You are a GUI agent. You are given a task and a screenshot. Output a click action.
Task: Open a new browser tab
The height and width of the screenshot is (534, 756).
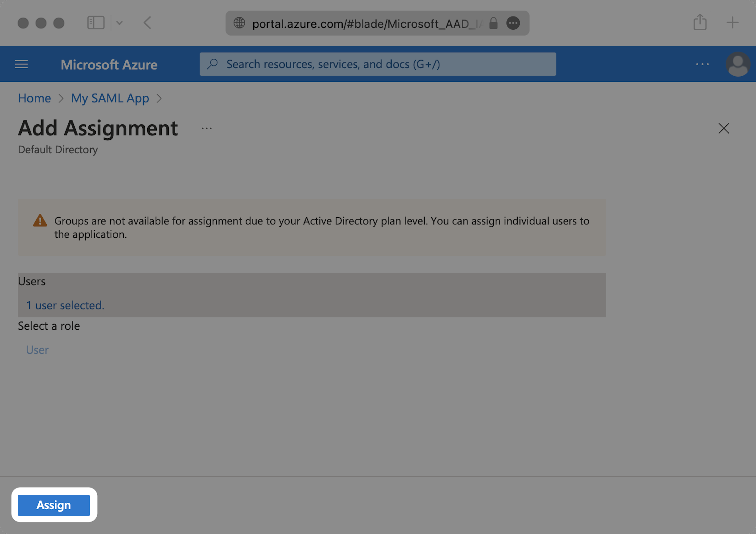(x=732, y=23)
